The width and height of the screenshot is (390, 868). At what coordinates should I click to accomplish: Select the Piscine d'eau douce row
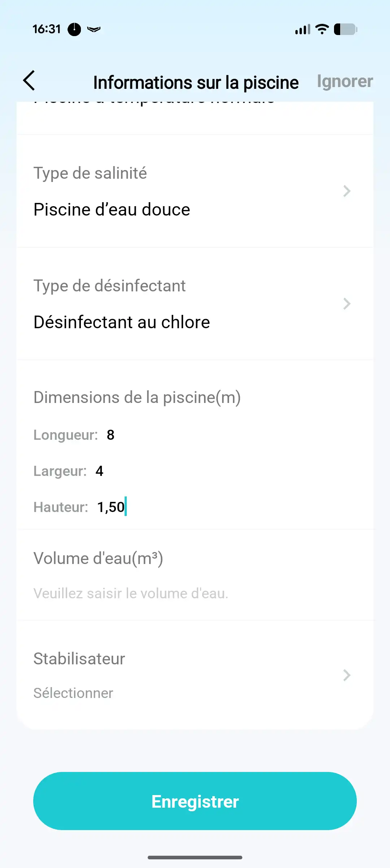[112, 210]
